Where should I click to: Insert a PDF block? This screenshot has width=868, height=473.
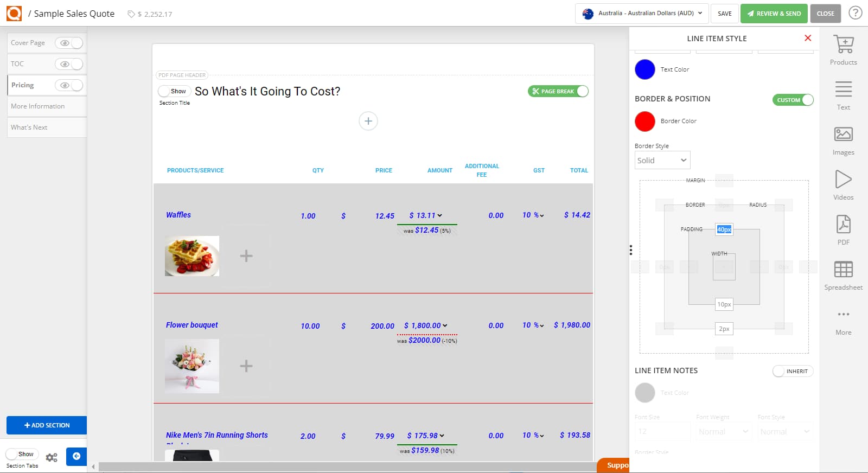click(x=843, y=231)
